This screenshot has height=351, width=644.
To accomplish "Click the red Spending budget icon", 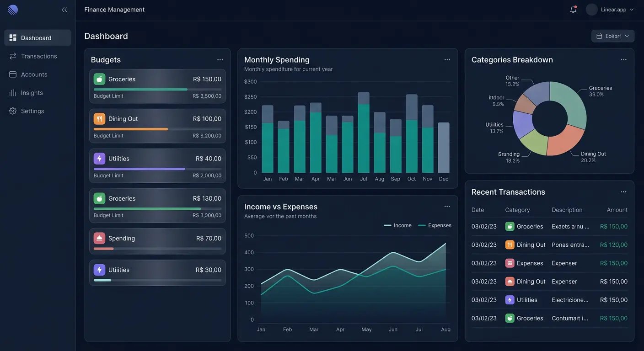I will click(99, 238).
